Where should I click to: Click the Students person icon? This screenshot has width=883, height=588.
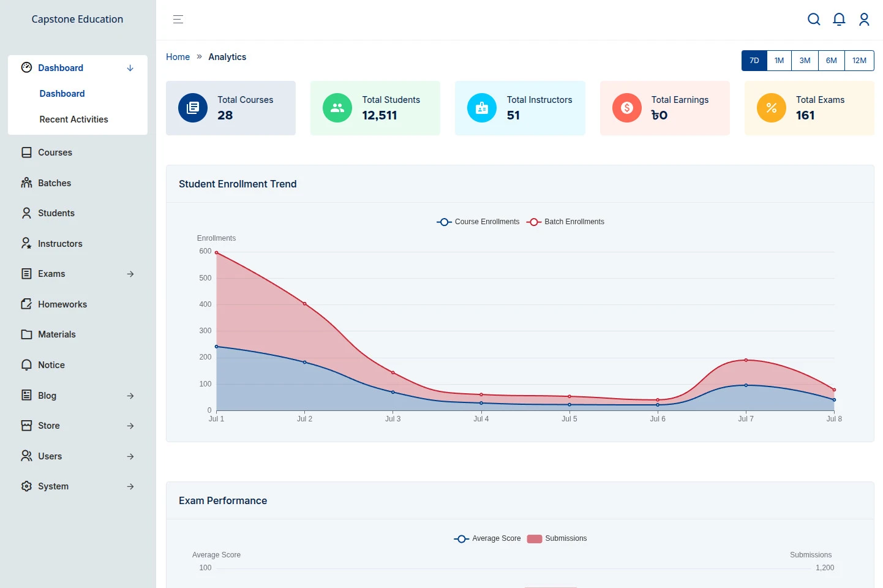click(x=26, y=213)
